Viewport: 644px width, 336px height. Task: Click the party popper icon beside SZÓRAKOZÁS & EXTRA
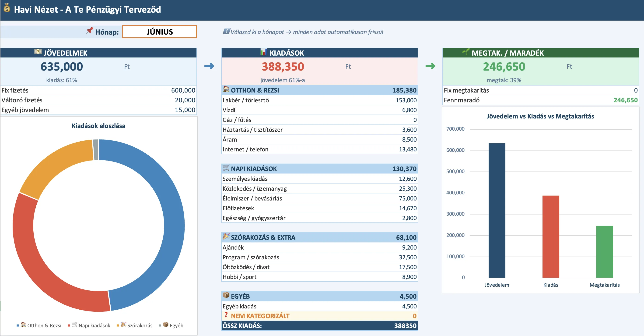coord(226,236)
